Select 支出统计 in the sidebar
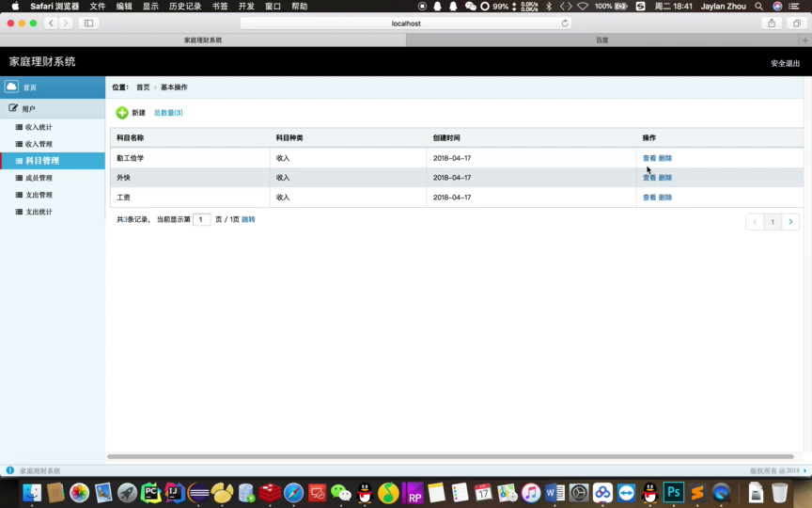The width and height of the screenshot is (812, 508). pyautogui.click(x=39, y=212)
